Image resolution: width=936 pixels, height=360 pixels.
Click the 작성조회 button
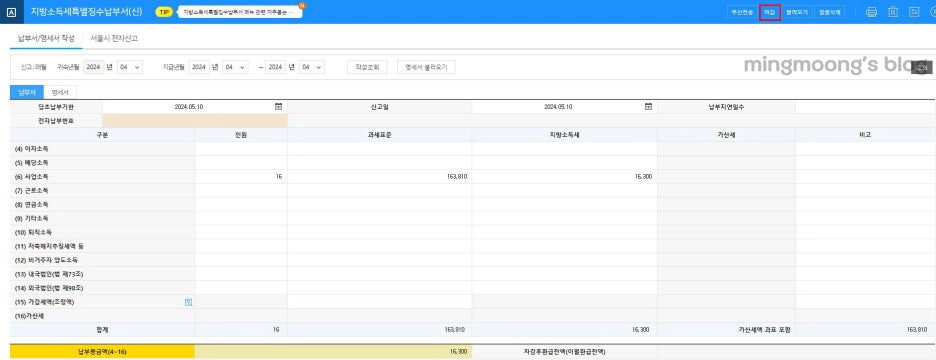367,67
